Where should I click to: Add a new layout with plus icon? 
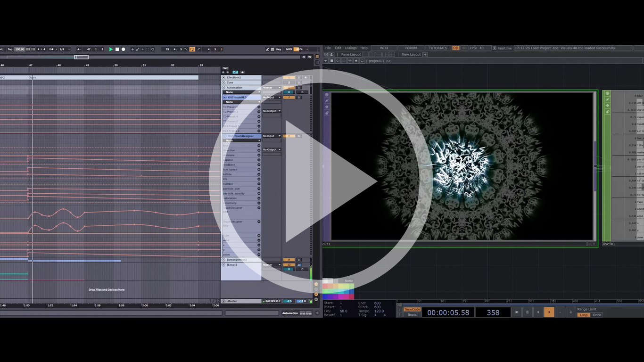click(425, 55)
